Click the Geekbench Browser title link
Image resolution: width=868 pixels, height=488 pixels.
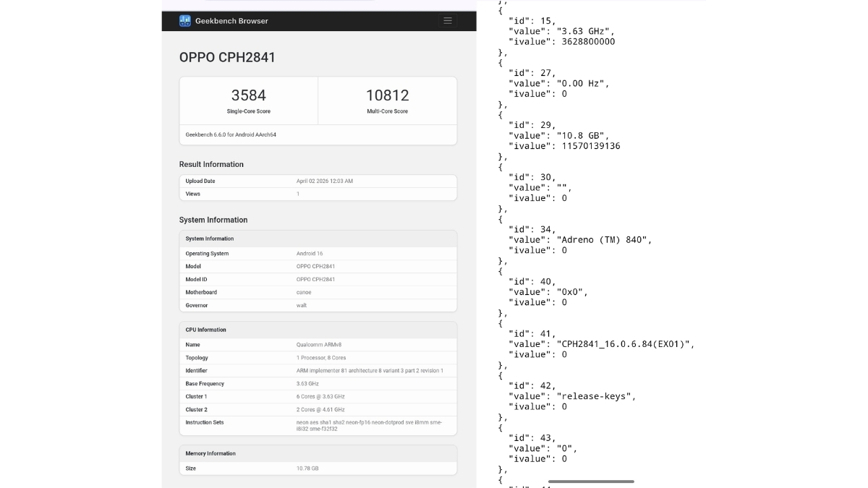click(231, 21)
